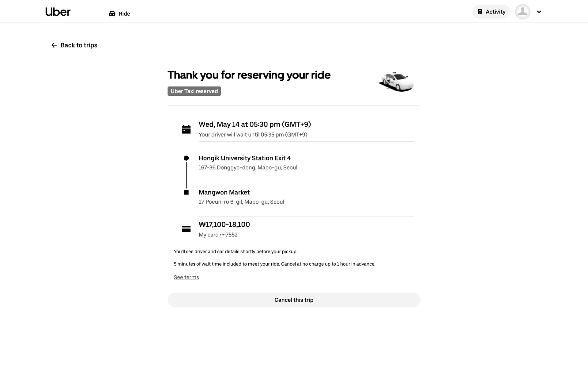Click the credit card payment icon

pos(186,229)
